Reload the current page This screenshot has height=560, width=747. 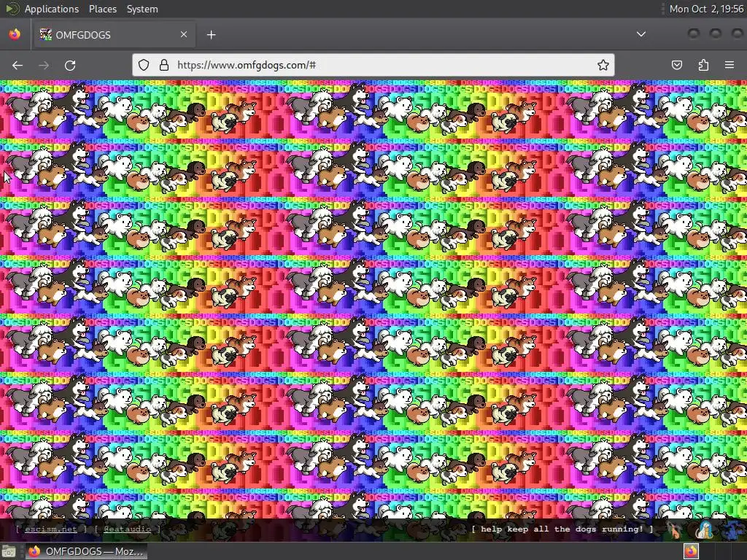tap(70, 65)
